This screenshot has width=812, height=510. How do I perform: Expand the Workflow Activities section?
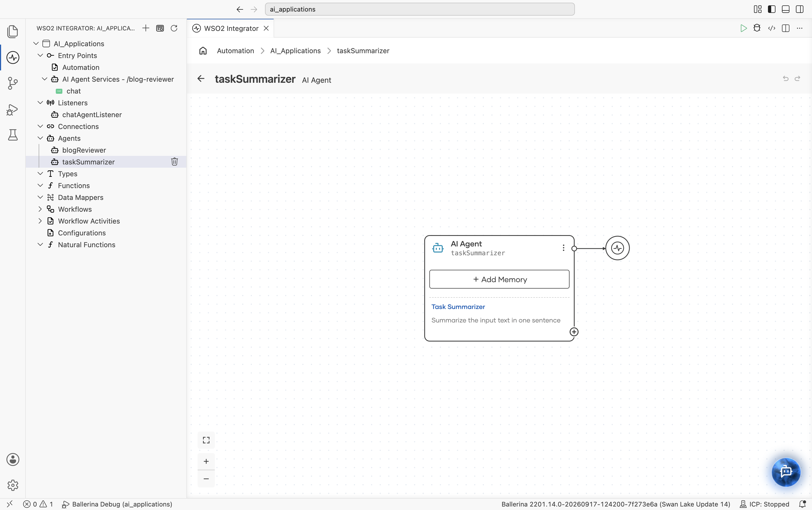40,221
